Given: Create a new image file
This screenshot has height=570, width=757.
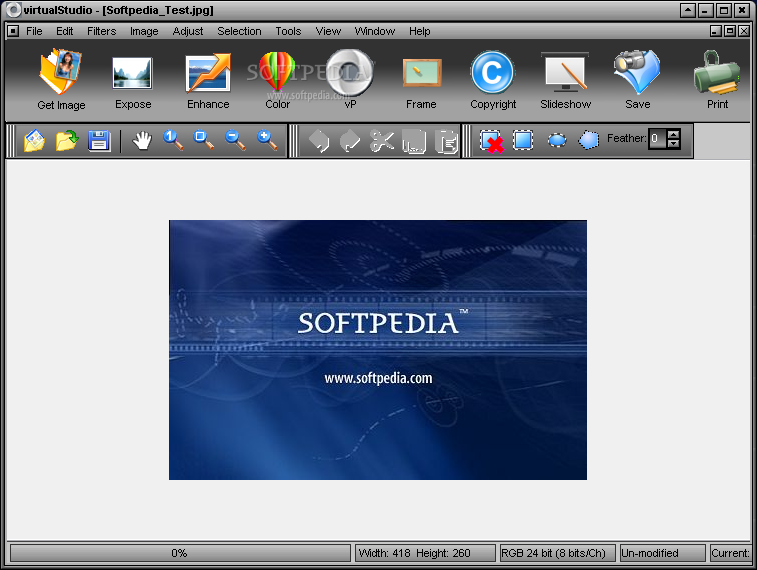Looking at the screenshot, I should [34, 141].
